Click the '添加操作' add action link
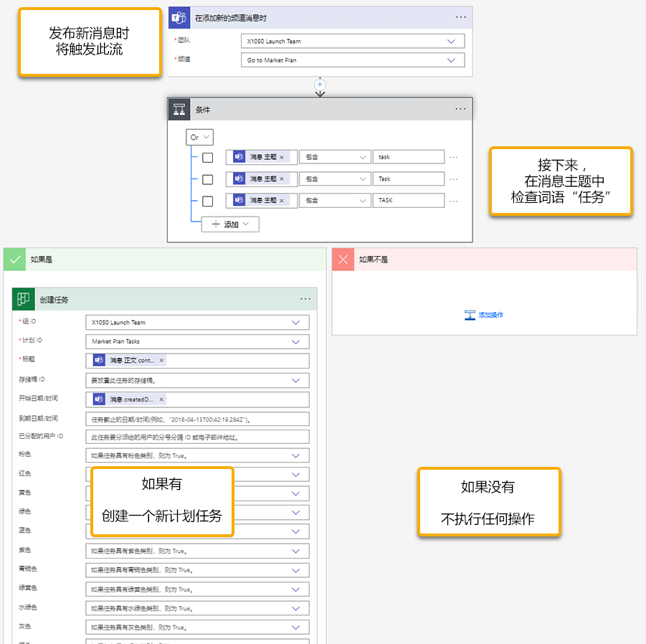This screenshot has height=644, width=646. click(x=490, y=316)
